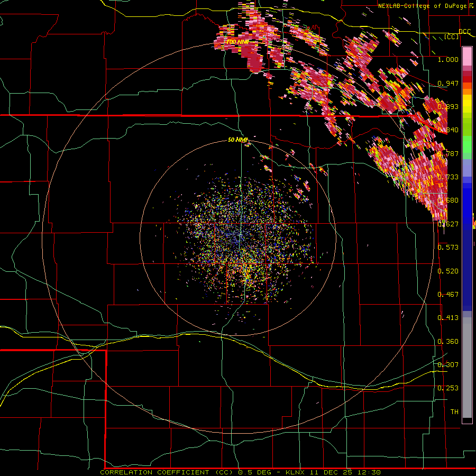Click the CORRELATION COEFFICIENT caption text
The height and width of the screenshot is (476, 476).
[154, 472]
